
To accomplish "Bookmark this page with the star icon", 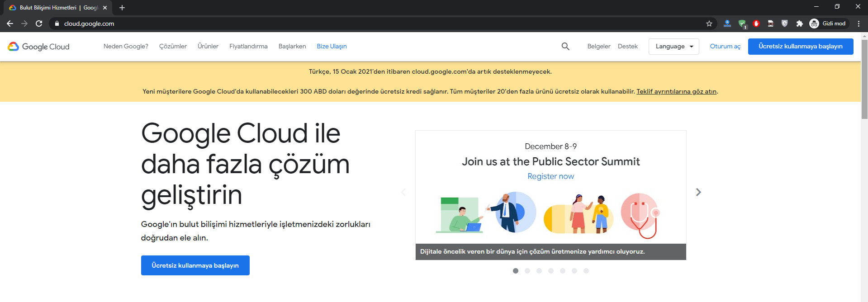I will point(709,24).
